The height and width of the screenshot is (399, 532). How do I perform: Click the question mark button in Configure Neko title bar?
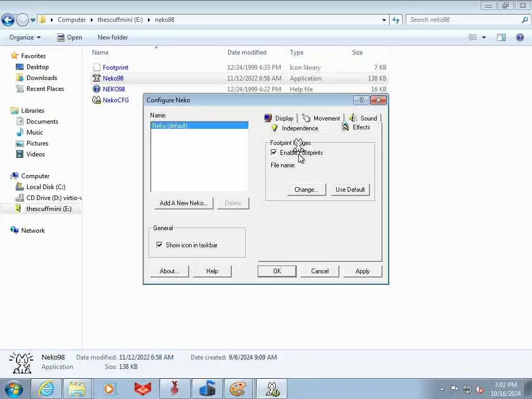pyautogui.click(x=362, y=100)
